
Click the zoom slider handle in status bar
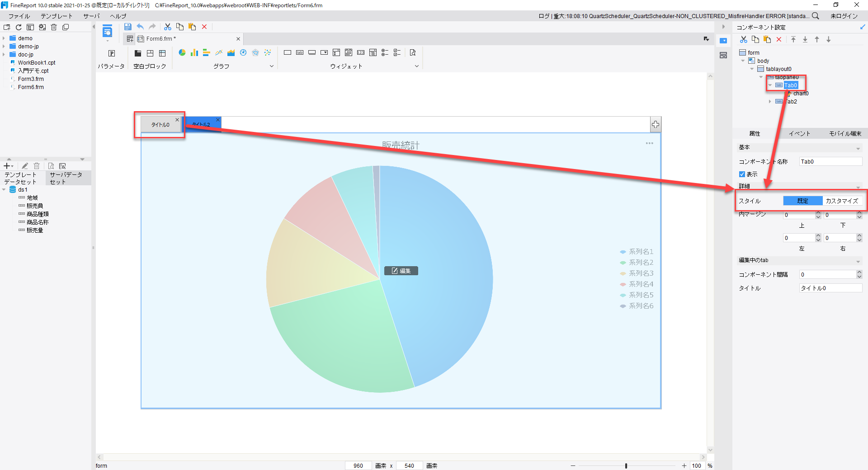(x=626, y=466)
